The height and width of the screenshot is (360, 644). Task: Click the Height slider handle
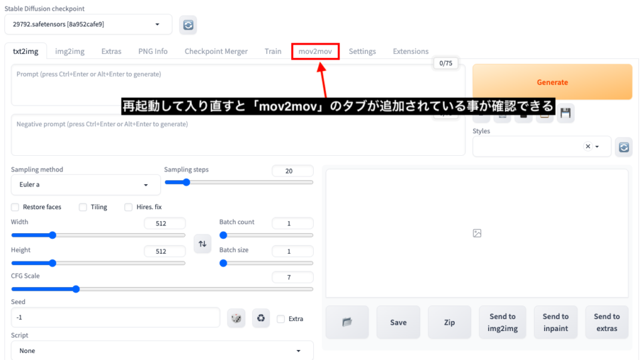[53, 263]
